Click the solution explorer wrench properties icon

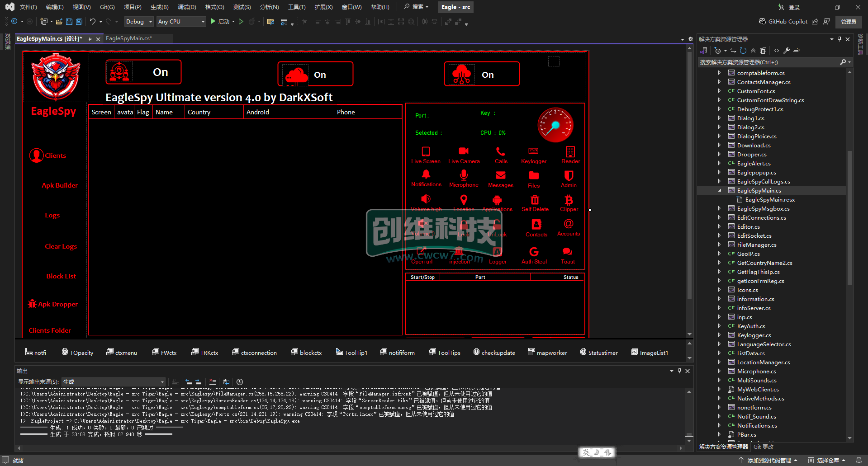[787, 51]
